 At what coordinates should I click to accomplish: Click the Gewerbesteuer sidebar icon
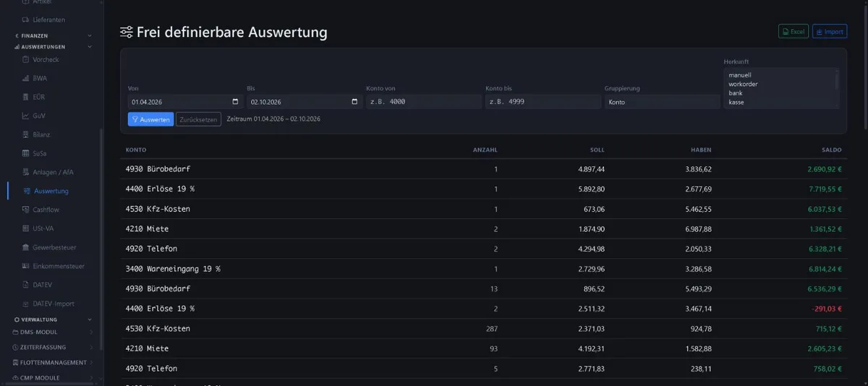[26, 247]
